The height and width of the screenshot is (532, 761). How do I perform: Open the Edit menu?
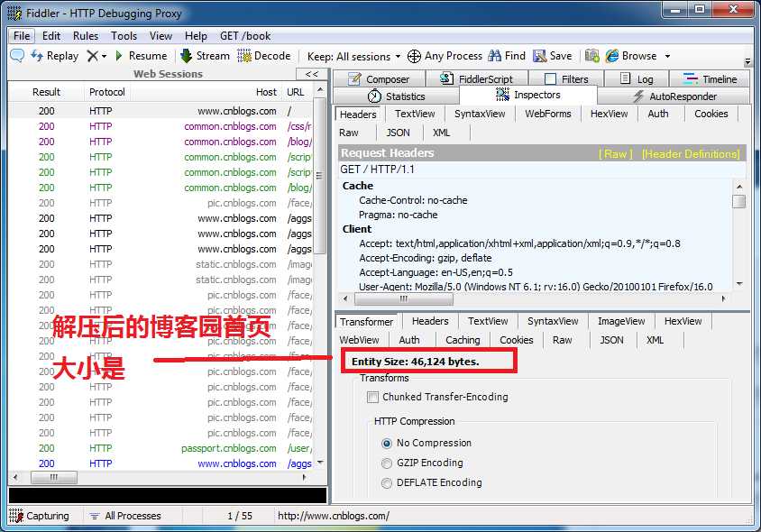pyautogui.click(x=51, y=36)
